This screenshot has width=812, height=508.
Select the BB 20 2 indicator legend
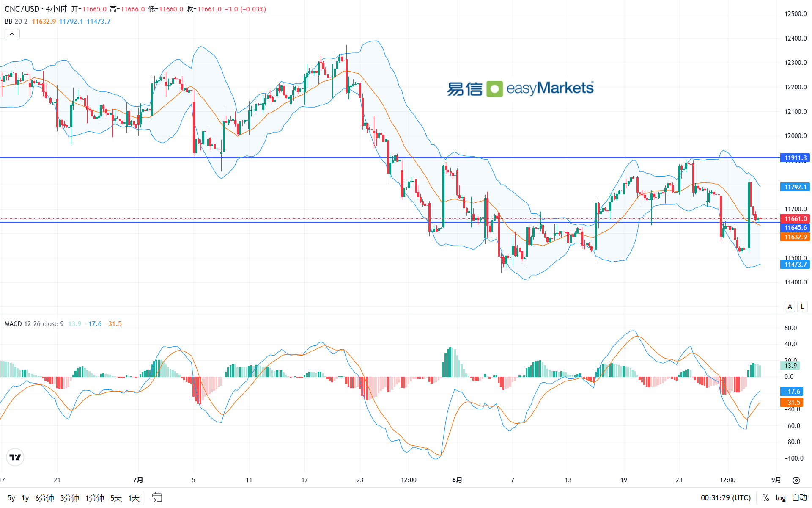[x=16, y=22]
